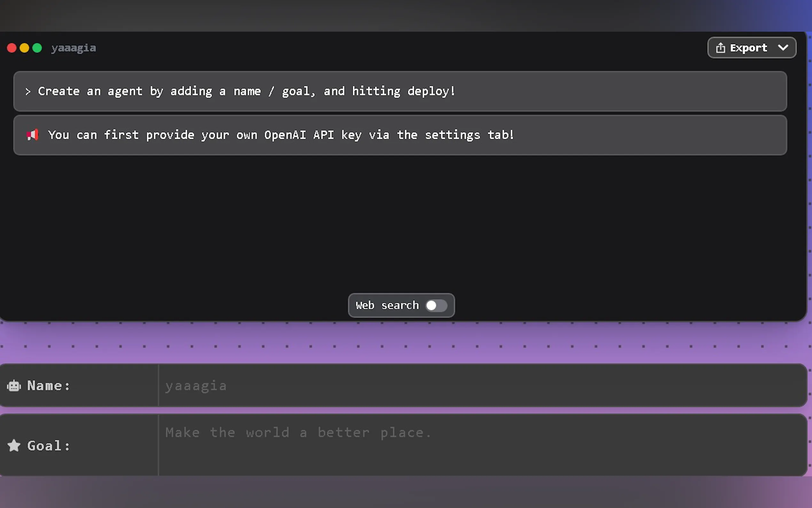This screenshot has width=812, height=508.
Task: Focus the Goal text area
Action: tap(482, 445)
